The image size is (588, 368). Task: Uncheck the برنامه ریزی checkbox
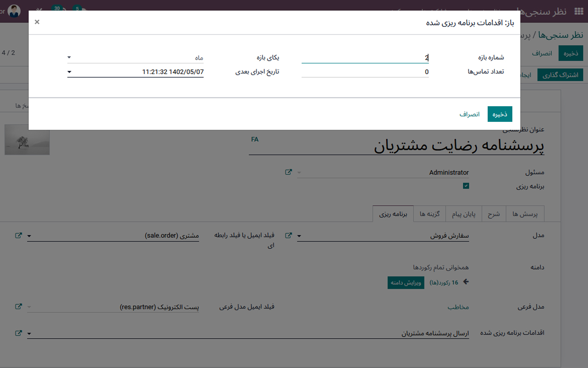point(466,186)
